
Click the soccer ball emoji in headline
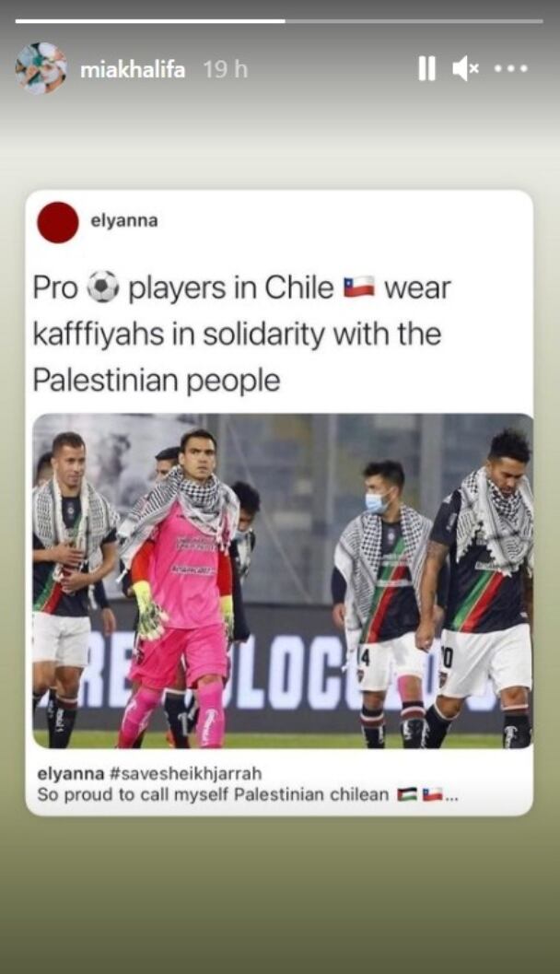coord(102,287)
